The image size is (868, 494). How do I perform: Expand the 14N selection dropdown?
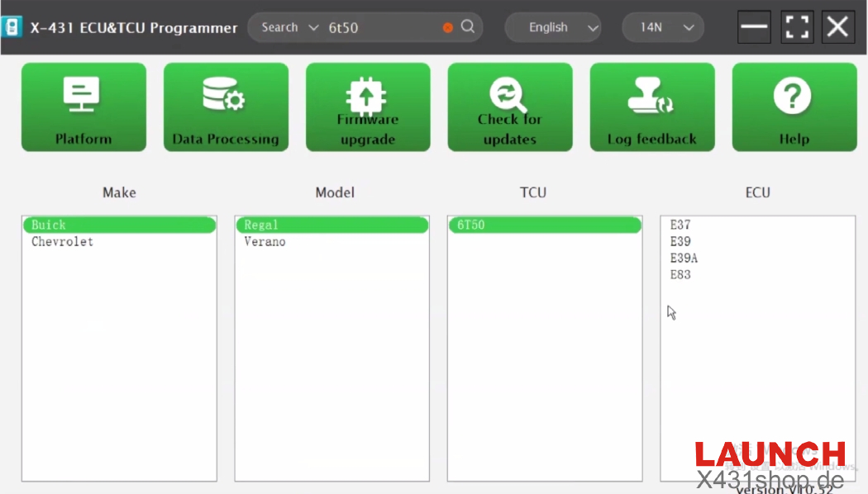click(x=662, y=27)
